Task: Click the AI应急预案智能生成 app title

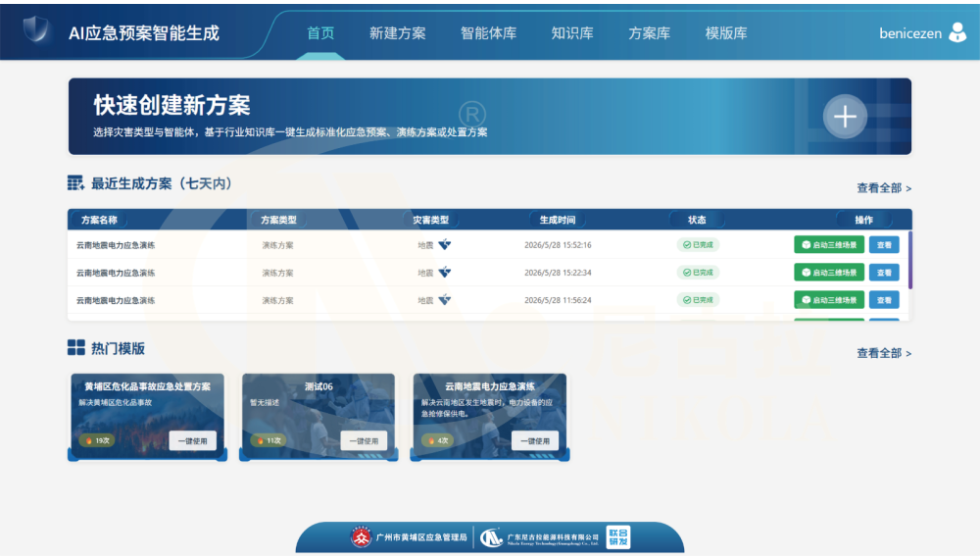Action: click(144, 33)
